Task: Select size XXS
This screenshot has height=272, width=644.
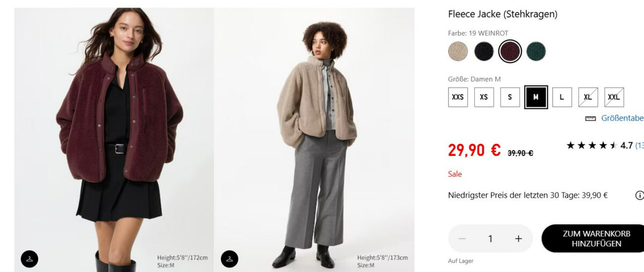Action: (x=458, y=97)
